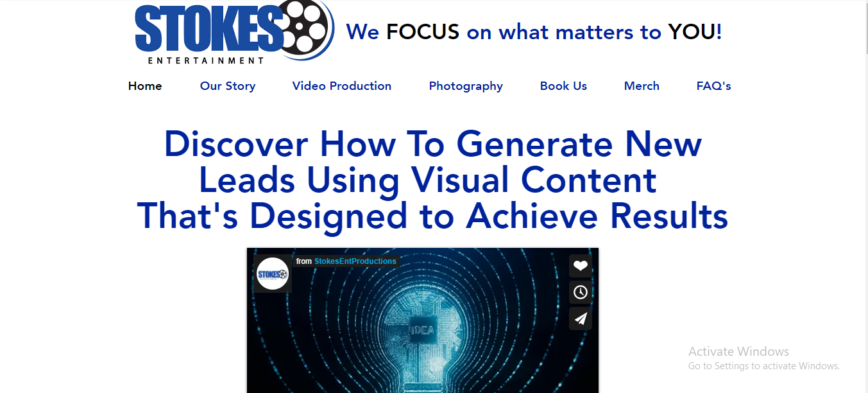Click the 'Discover How To Generate New' headline

click(433, 144)
